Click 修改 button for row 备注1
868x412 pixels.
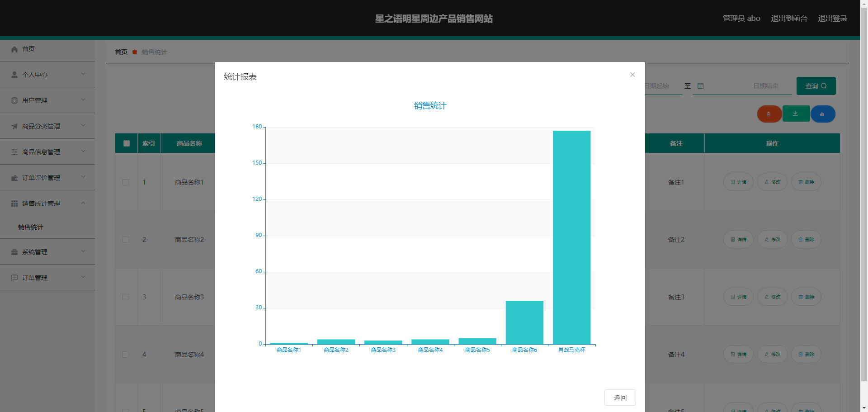pos(772,182)
